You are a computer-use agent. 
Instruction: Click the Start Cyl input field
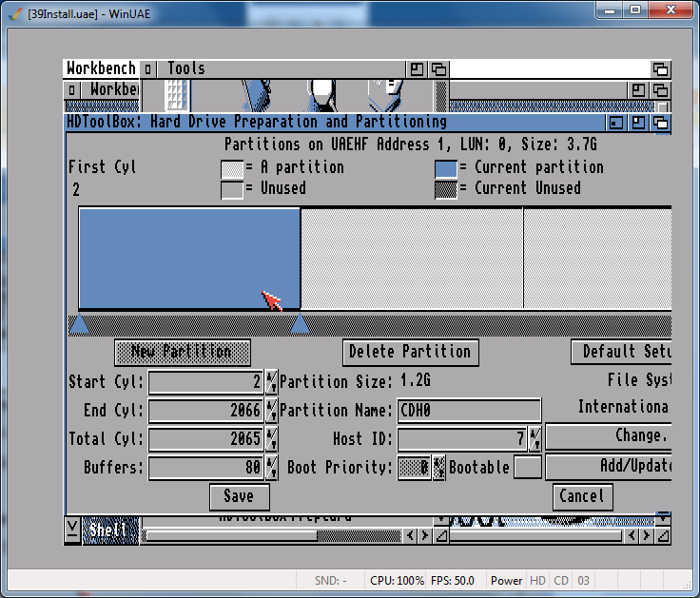pos(205,381)
